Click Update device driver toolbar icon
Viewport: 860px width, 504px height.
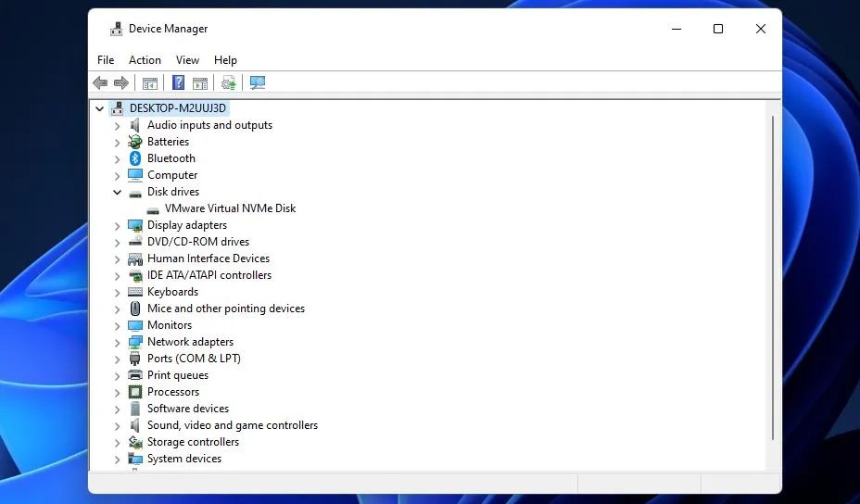[228, 82]
